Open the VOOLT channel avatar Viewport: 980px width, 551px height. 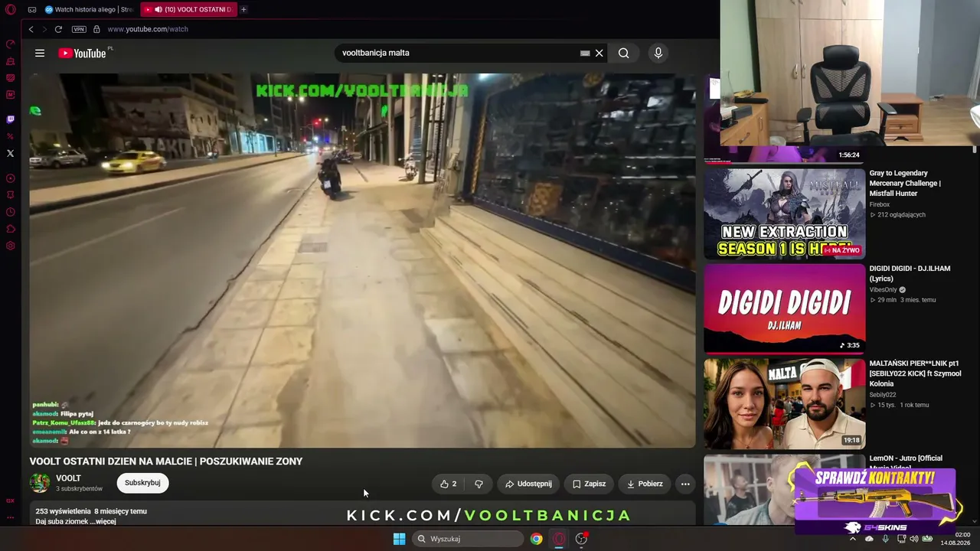39,483
